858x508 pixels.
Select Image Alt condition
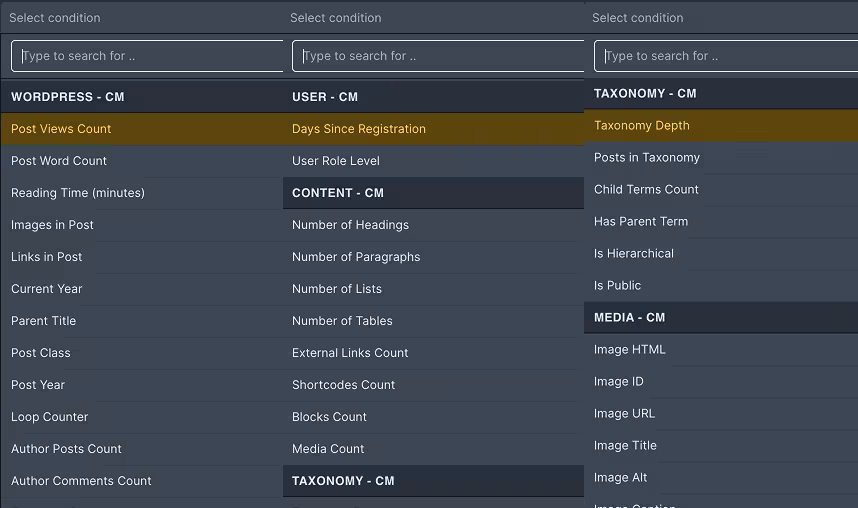click(721, 478)
